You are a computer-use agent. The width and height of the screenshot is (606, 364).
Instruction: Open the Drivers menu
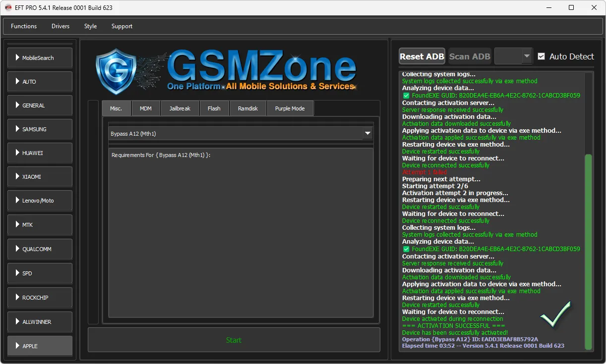point(61,26)
